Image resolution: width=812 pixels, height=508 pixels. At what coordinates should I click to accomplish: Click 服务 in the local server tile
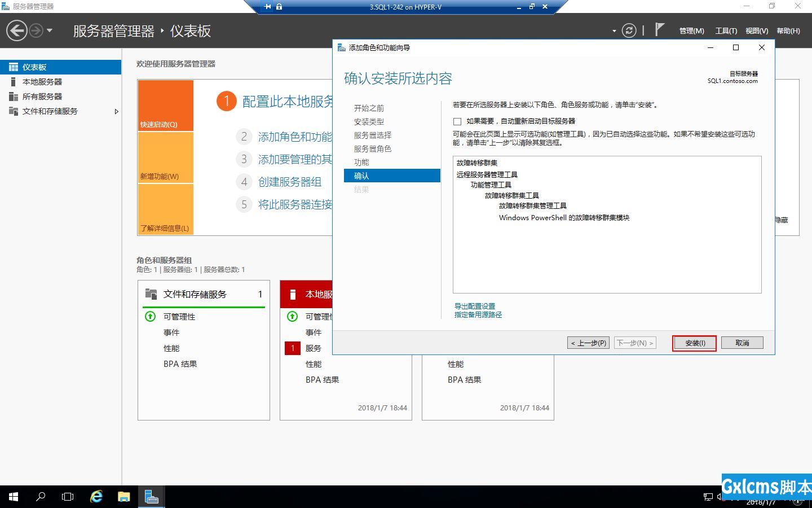pyautogui.click(x=314, y=348)
